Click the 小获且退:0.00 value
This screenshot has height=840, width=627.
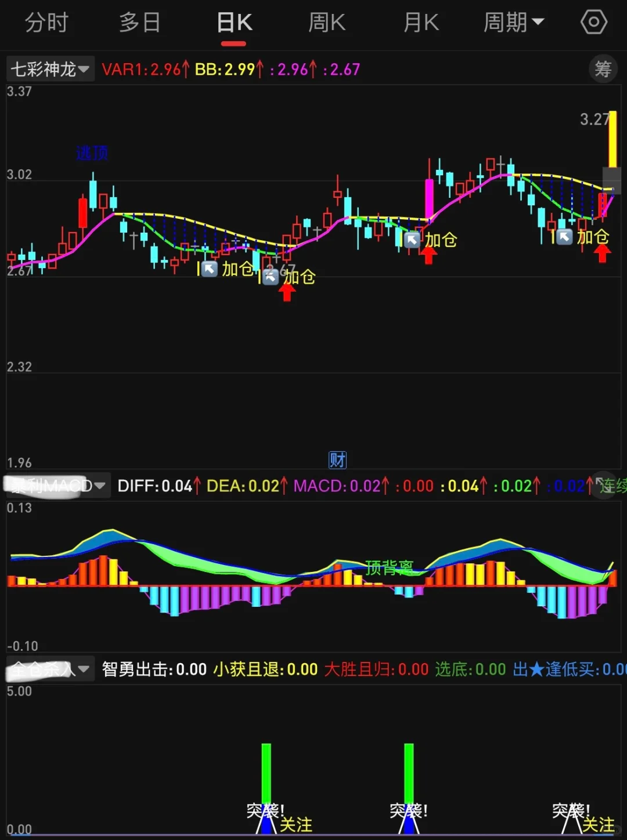tap(266, 669)
